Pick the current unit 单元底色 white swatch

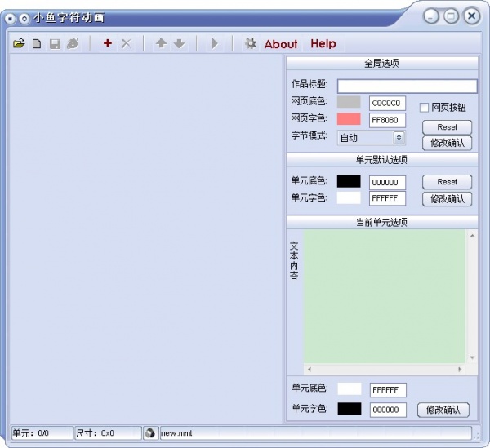(350, 388)
